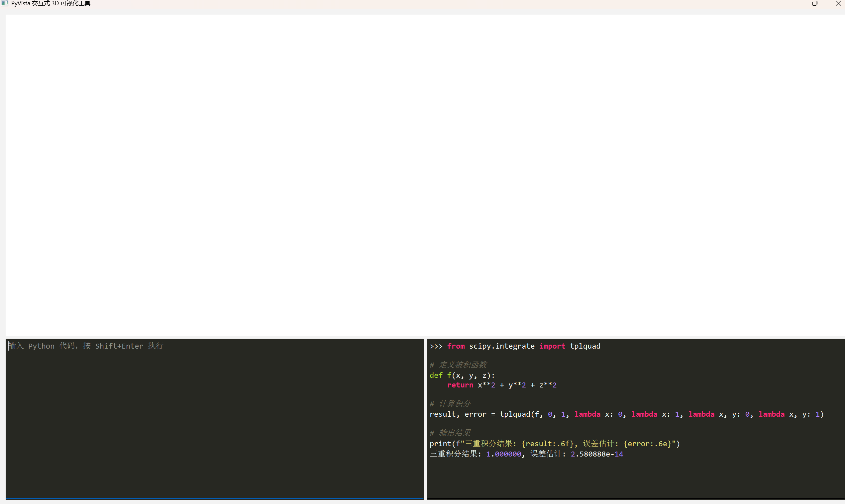Viewport: 845px width, 504px height.
Task: Click the print(f"三重积分结果...") line
Action: click(x=554, y=444)
